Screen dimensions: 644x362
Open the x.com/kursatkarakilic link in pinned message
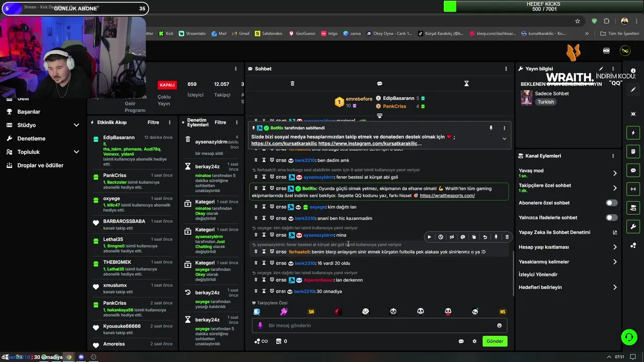[284, 144]
